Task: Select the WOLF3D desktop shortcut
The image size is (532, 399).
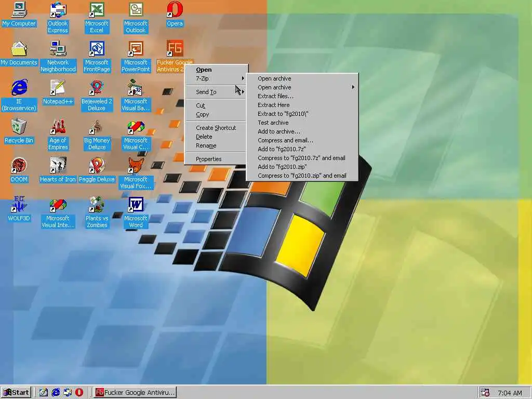Action: click(x=19, y=209)
